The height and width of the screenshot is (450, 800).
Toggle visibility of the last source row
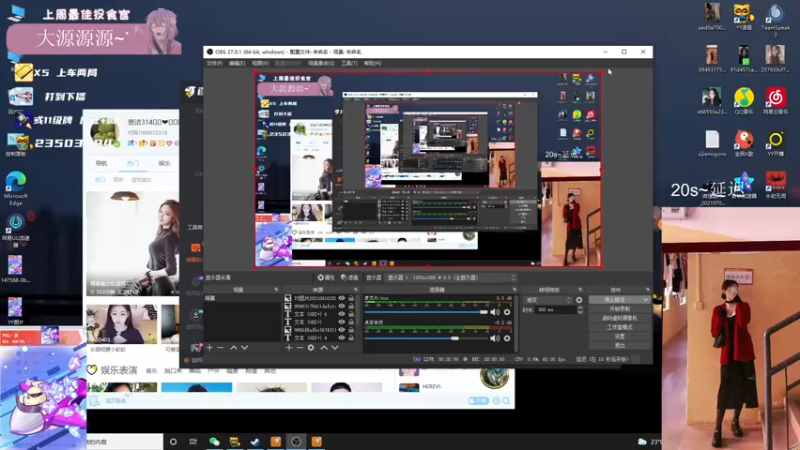[342, 338]
